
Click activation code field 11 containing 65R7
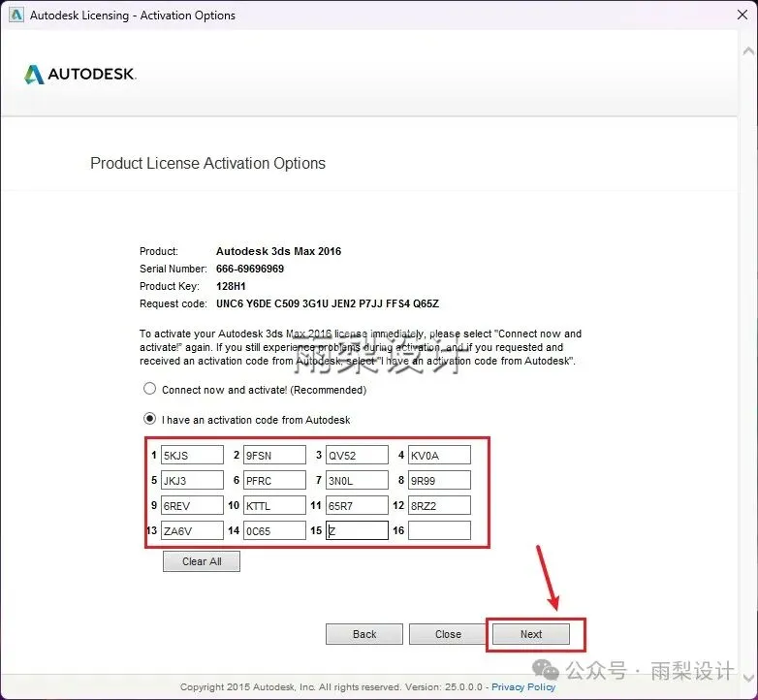pos(358,505)
